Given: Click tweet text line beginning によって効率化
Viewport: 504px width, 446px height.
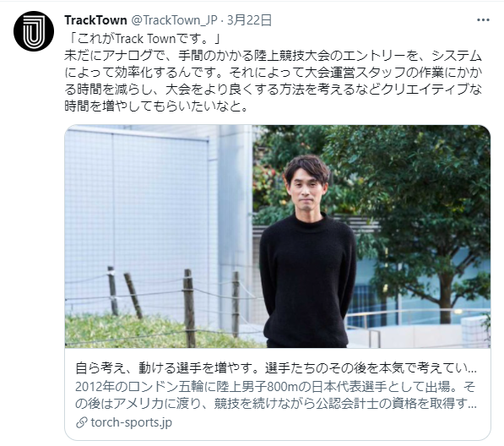Looking at the screenshot, I should pyautogui.click(x=274, y=73).
